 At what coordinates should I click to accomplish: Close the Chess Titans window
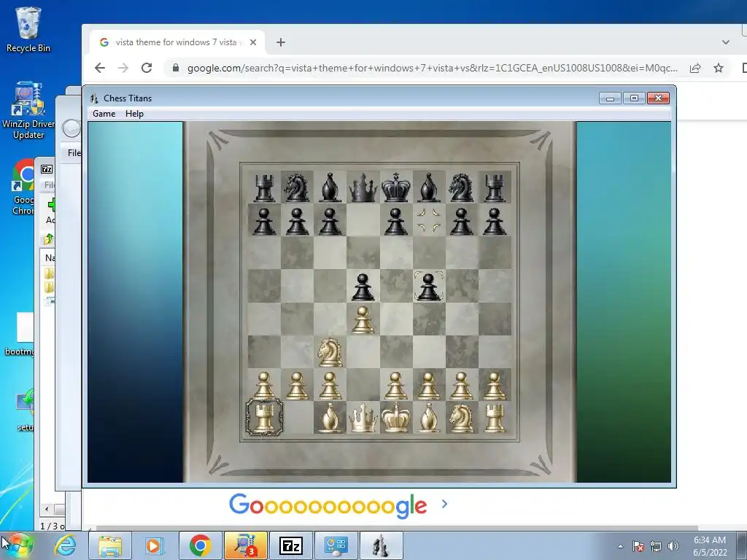click(658, 98)
